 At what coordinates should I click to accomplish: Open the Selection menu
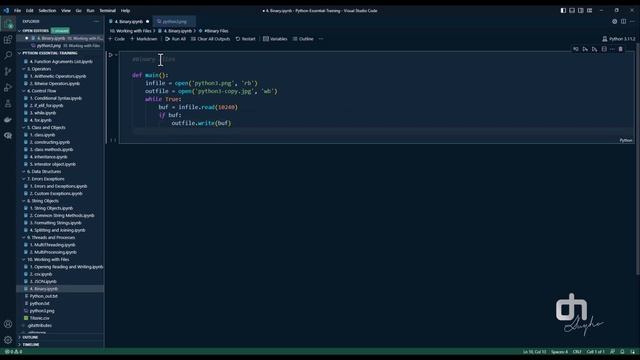(47, 11)
